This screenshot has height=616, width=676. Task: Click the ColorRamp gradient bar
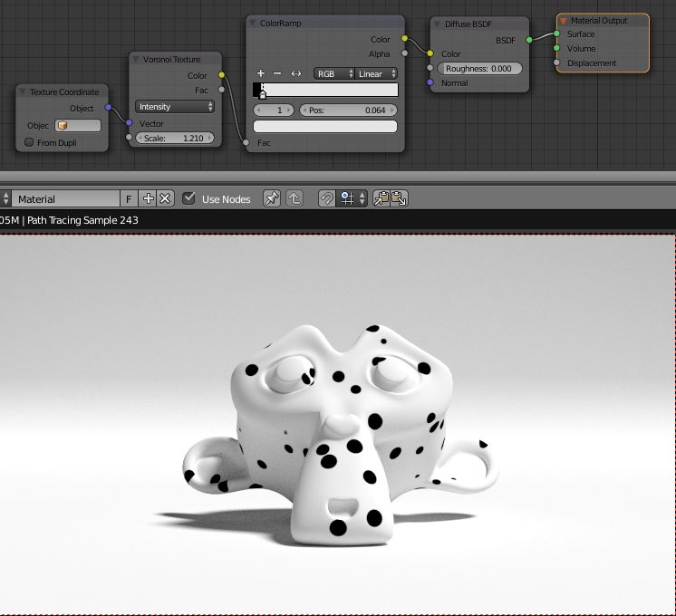[325, 90]
